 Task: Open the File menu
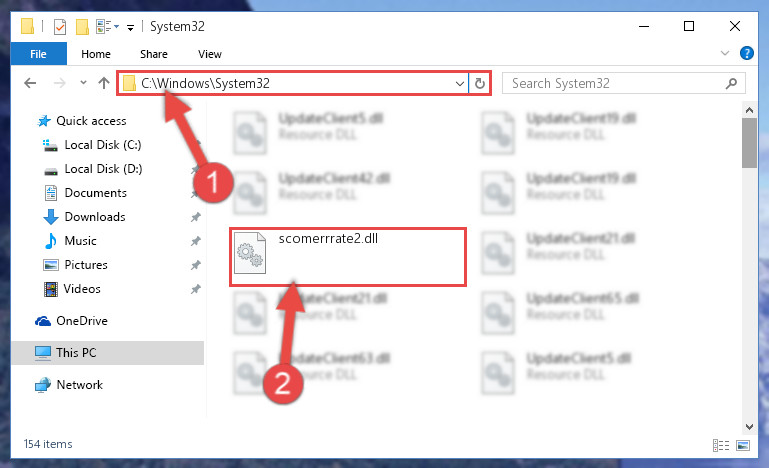pos(38,53)
